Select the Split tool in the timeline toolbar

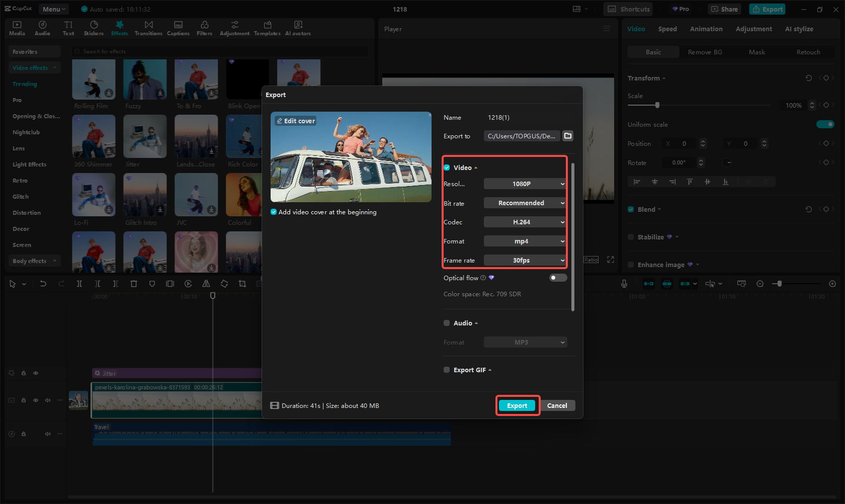pos(79,283)
